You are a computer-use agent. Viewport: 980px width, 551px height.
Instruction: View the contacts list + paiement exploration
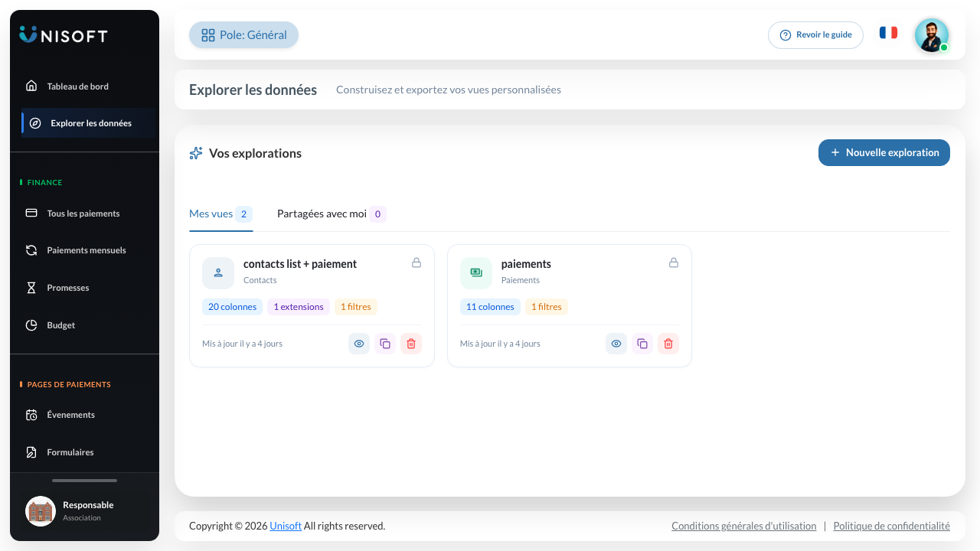coord(359,344)
